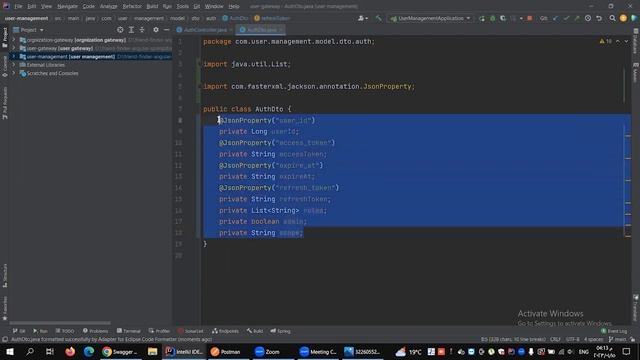Screen dimensions: 640x360
Task: Expand Scratches and Consoles node
Action: point(14,73)
